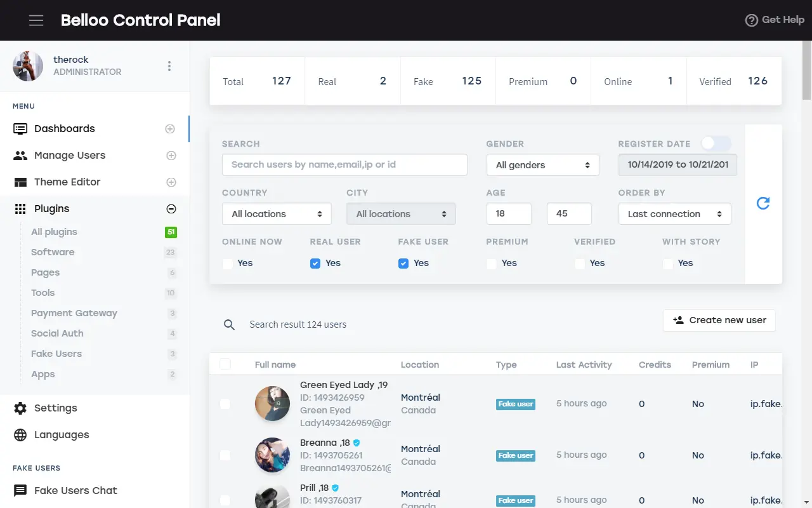The height and width of the screenshot is (508, 812).
Task: Check the With Story Yes checkbox
Action: 668,264
